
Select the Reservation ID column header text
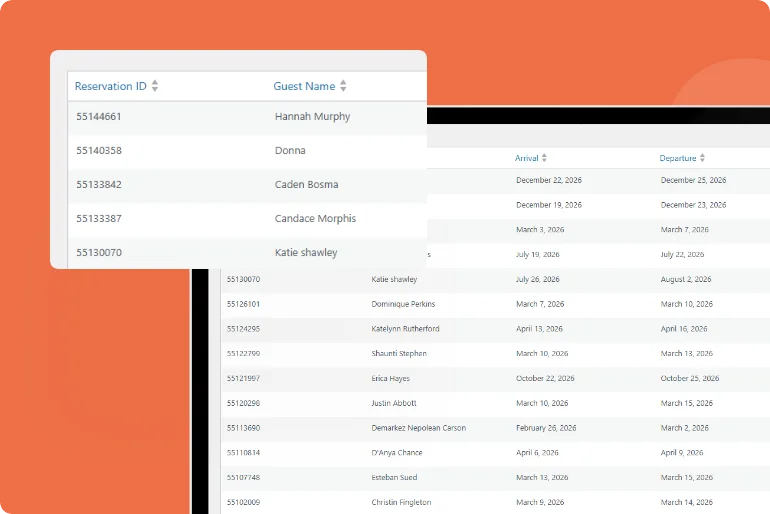point(110,87)
